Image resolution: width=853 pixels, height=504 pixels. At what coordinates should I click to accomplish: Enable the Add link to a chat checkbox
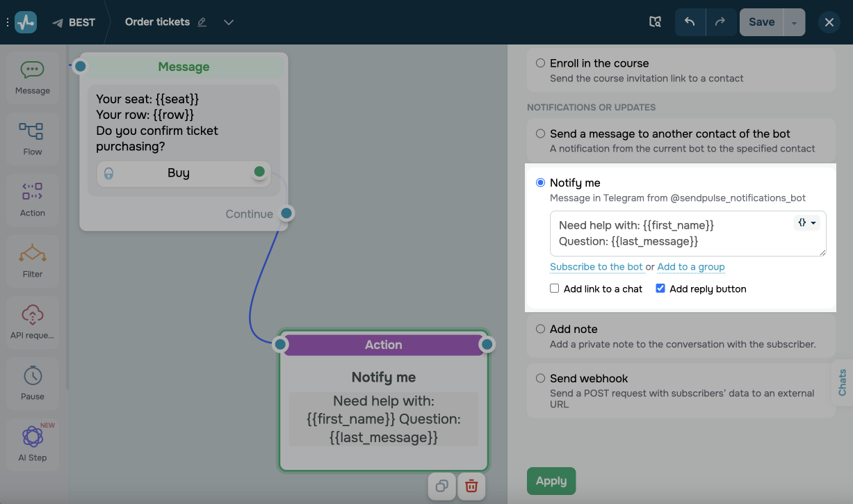pos(555,288)
